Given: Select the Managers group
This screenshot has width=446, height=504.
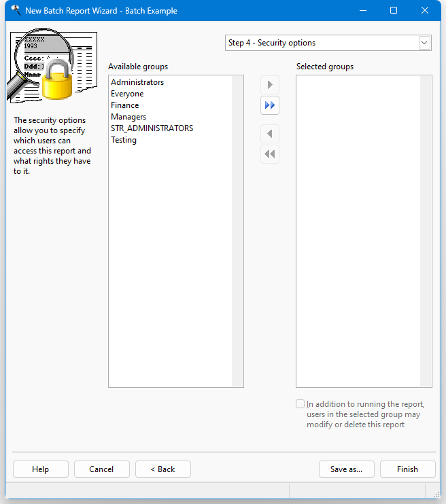Looking at the screenshot, I should [128, 117].
